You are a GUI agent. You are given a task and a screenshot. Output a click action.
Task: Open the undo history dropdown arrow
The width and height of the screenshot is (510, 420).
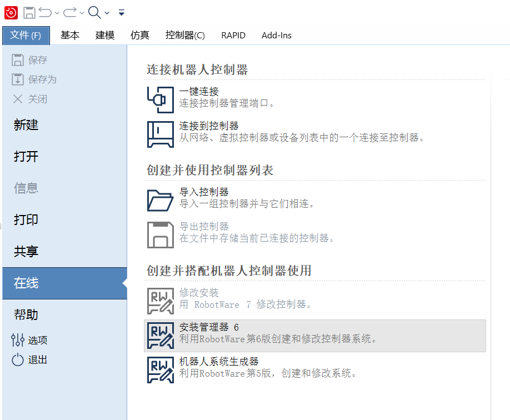(57, 13)
